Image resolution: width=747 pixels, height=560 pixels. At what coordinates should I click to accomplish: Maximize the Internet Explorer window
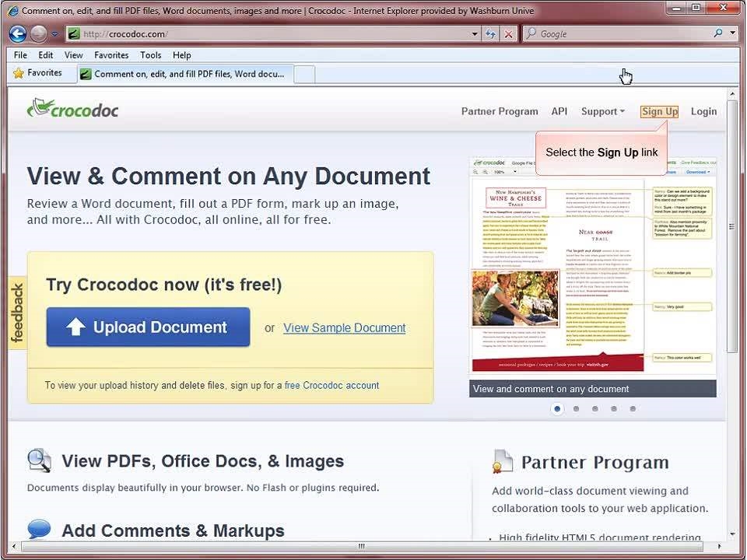[x=696, y=8]
